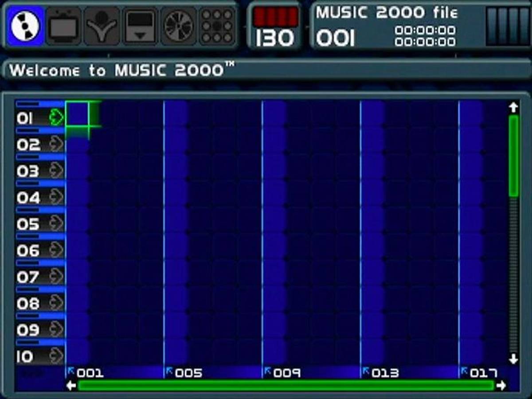
Task: Toggle track 01 green speaker icon
Action: 56,118
